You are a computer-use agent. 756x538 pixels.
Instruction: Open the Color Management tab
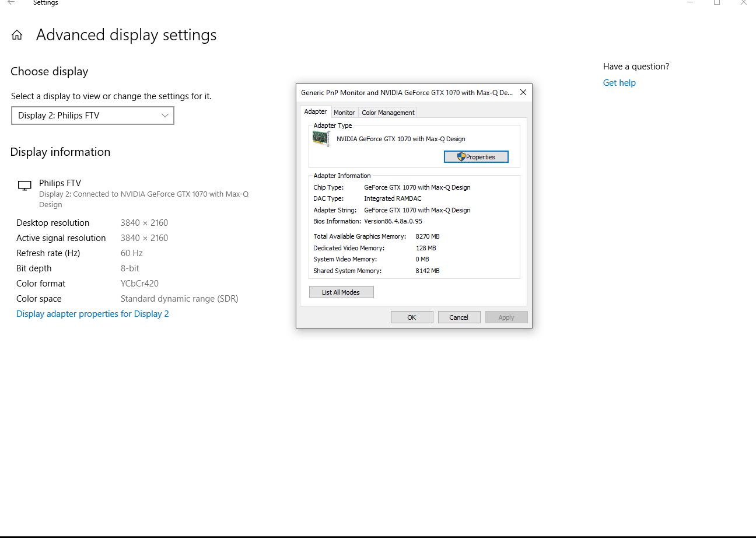[388, 113]
